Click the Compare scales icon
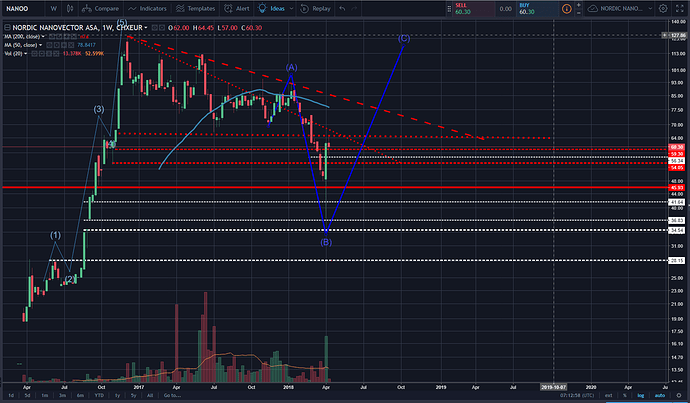The height and width of the screenshot is (403, 690). pyautogui.click(x=87, y=8)
